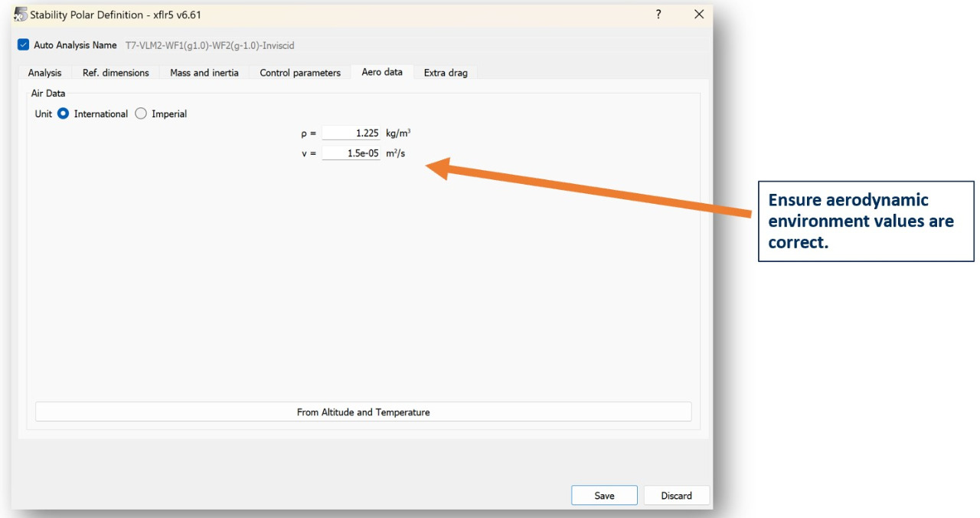Click the aerodynamic environment annotation text box
Screen dimensions: 980x518
pyautogui.click(x=865, y=221)
